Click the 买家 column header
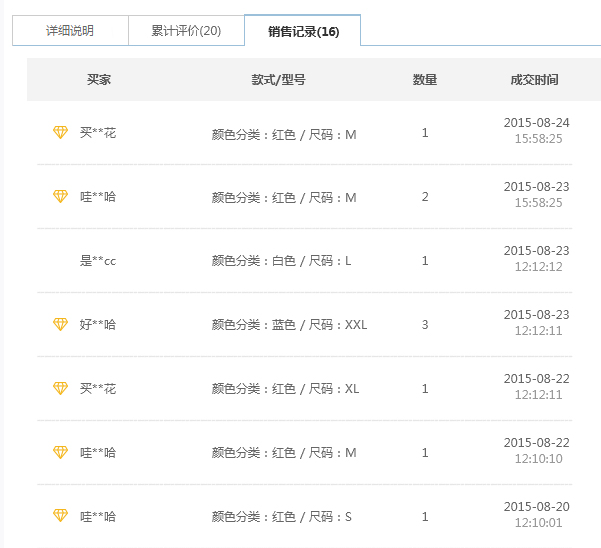Image resolution: width=601 pixels, height=548 pixels. (99, 80)
